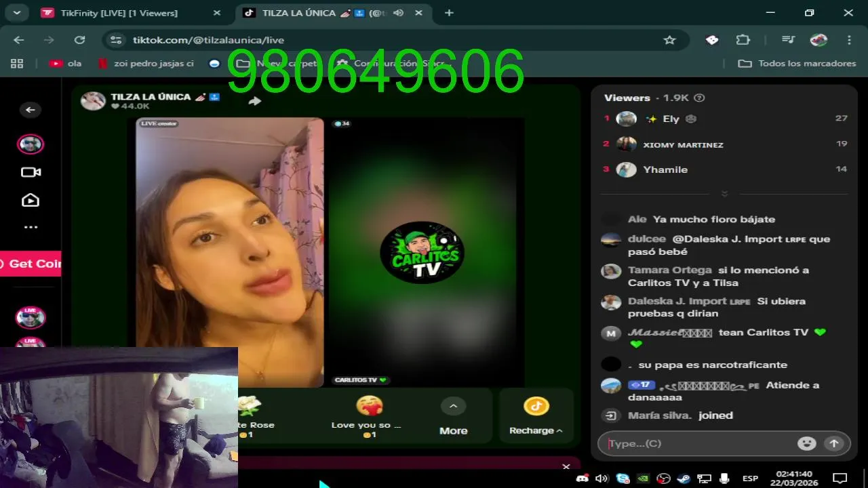The image size is (868, 488).
Task: Mute the TILZA LA ÚNICA tab audio
Action: point(398,13)
